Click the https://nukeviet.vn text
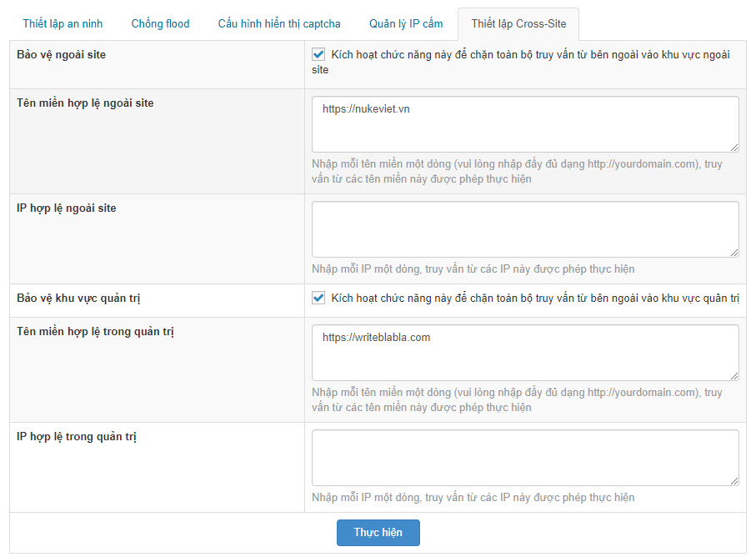Viewport: 756px width, 557px height. 366,109
